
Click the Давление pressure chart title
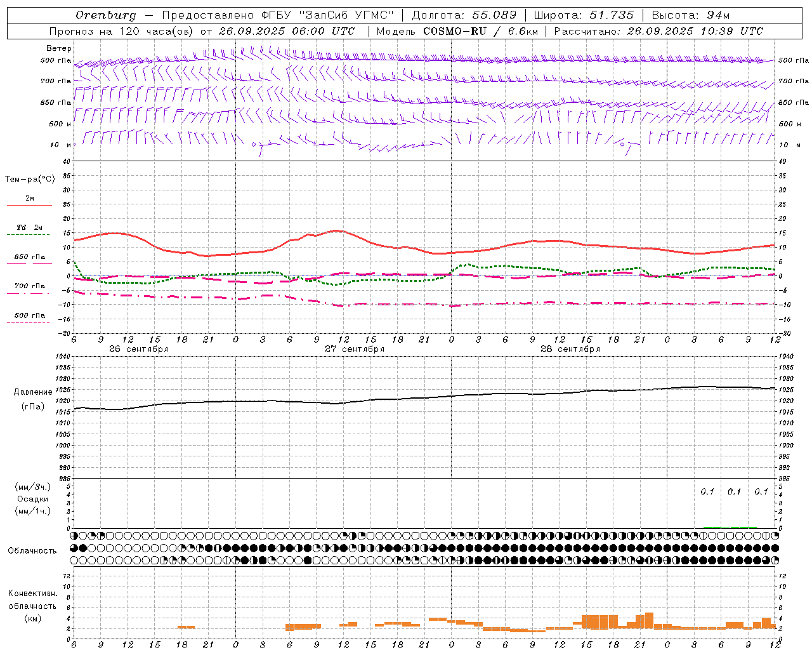tap(34, 392)
